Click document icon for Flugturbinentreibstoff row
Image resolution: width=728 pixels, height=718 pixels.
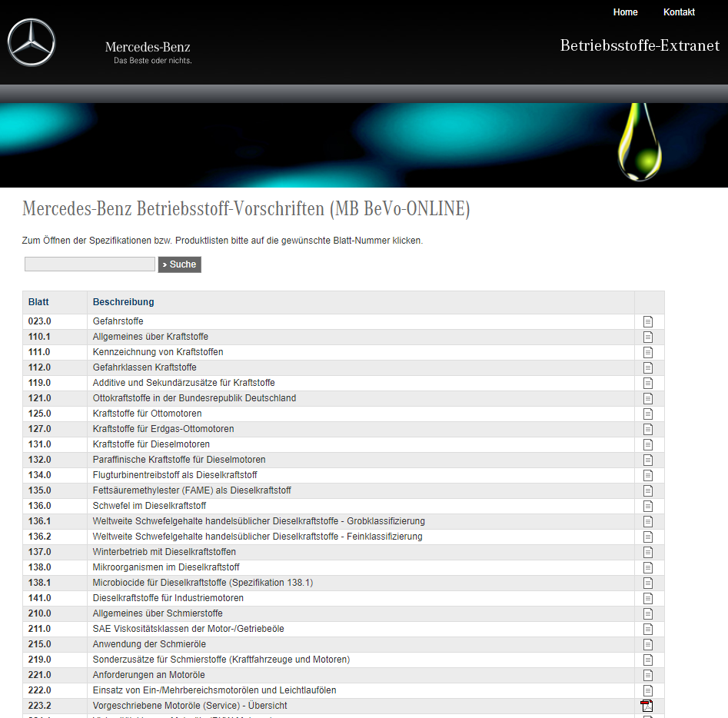[x=648, y=475]
